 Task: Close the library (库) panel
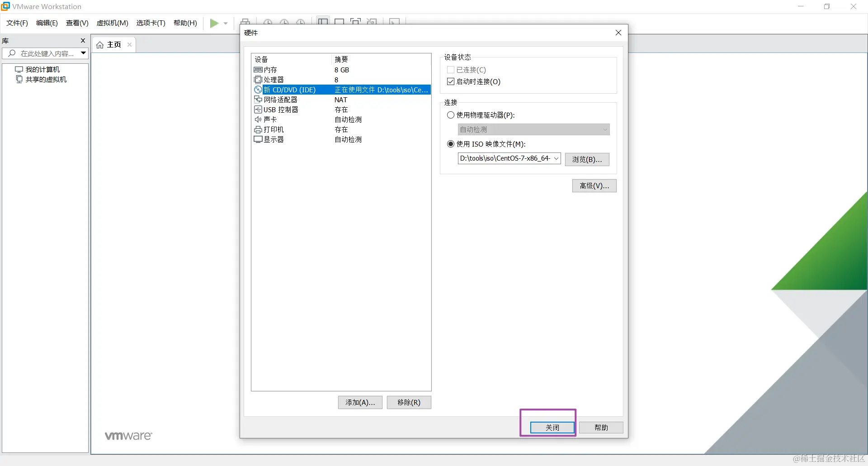(83, 41)
